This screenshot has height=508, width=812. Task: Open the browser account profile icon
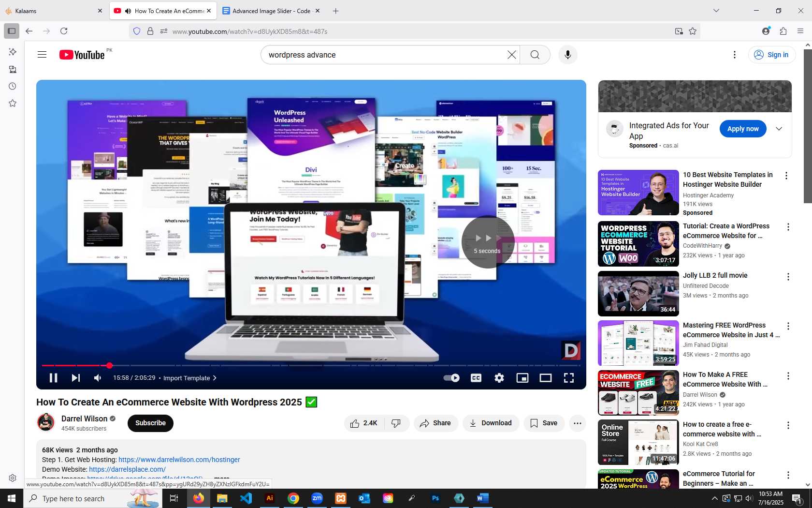tap(766, 31)
